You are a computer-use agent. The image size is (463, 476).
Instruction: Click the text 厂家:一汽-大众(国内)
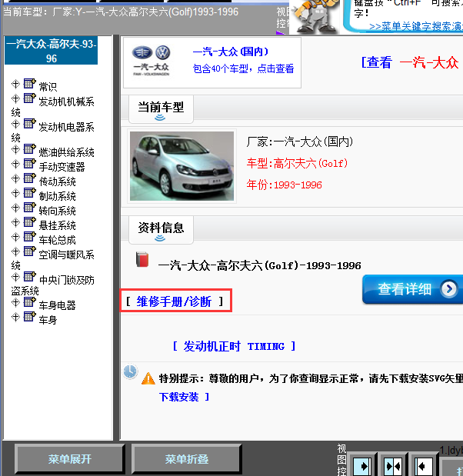(300, 141)
